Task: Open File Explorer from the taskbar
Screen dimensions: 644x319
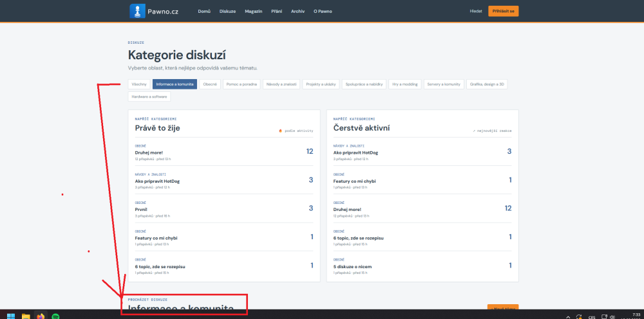Action: click(x=26, y=316)
